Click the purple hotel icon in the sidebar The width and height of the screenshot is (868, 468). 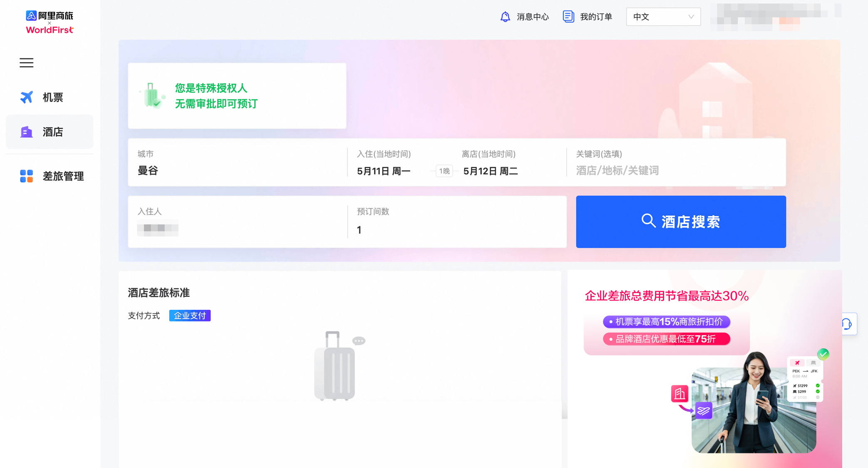(27, 132)
